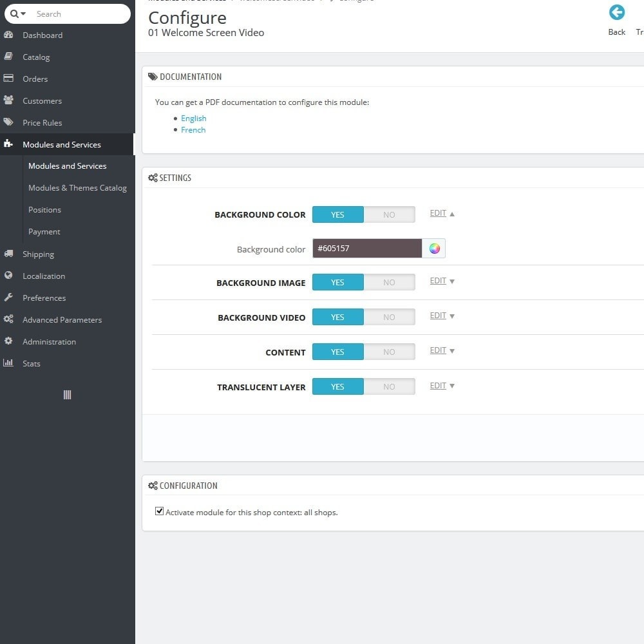Expand Content EDIT section

[442, 351]
